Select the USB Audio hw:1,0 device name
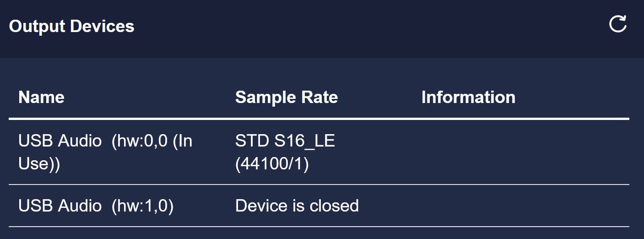Screen dimensions: 644x239 (x=96, y=206)
